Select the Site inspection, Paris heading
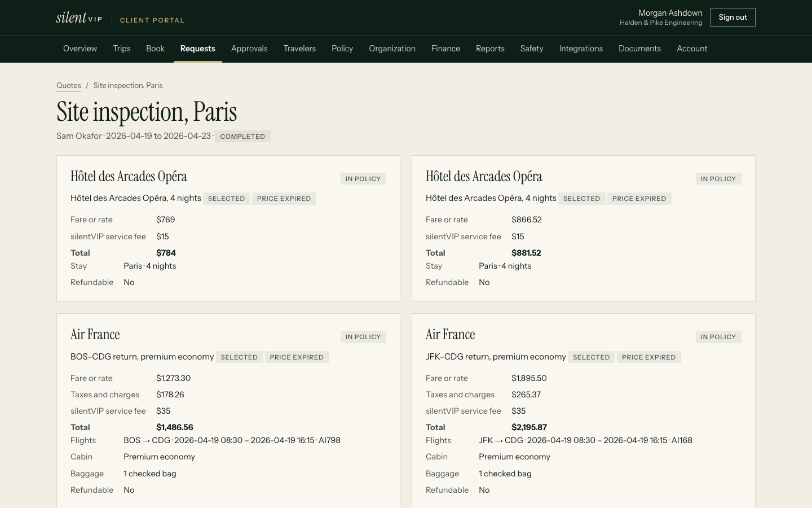The image size is (812, 508). click(147, 112)
